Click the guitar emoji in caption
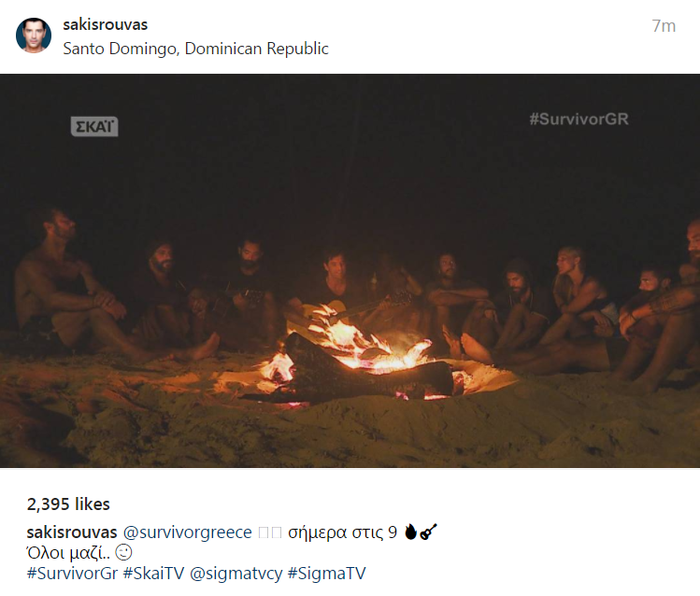The image size is (700, 596). click(428, 532)
